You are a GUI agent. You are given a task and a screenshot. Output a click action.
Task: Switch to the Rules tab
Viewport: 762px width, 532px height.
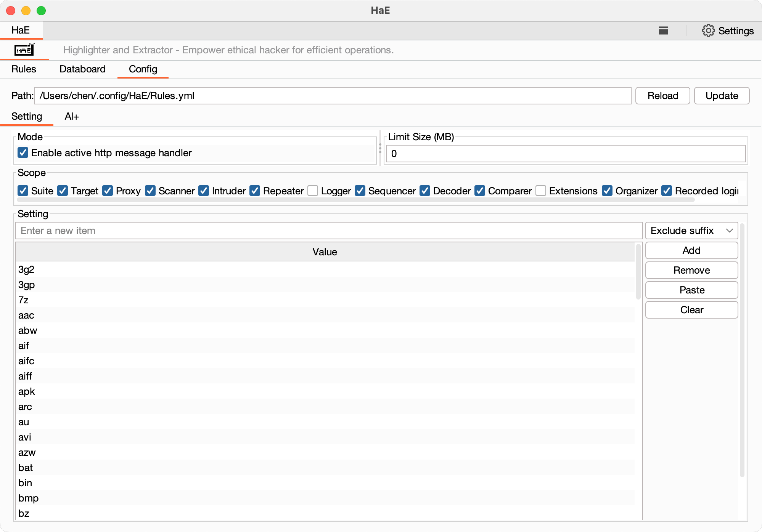click(x=24, y=69)
